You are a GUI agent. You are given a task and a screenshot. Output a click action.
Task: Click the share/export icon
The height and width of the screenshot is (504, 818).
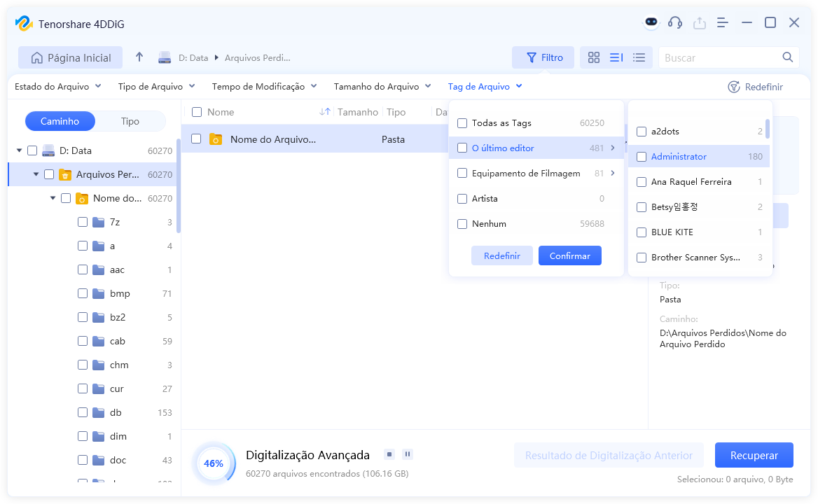(699, 22)
